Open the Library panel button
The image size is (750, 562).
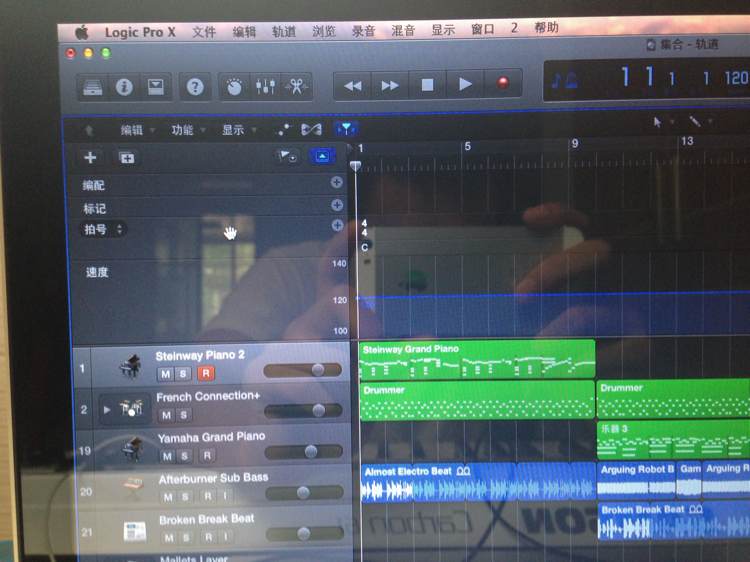coord(93,88)
